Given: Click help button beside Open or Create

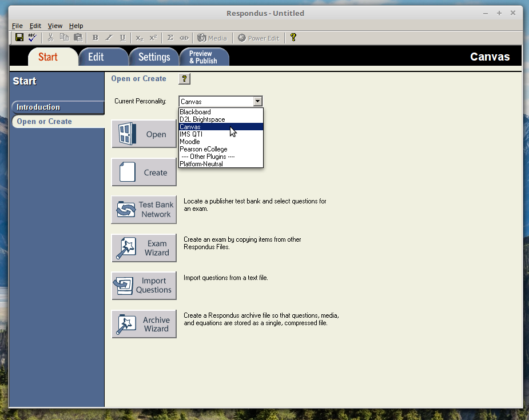Looking at the screenshot, I should tap(184, 79).
